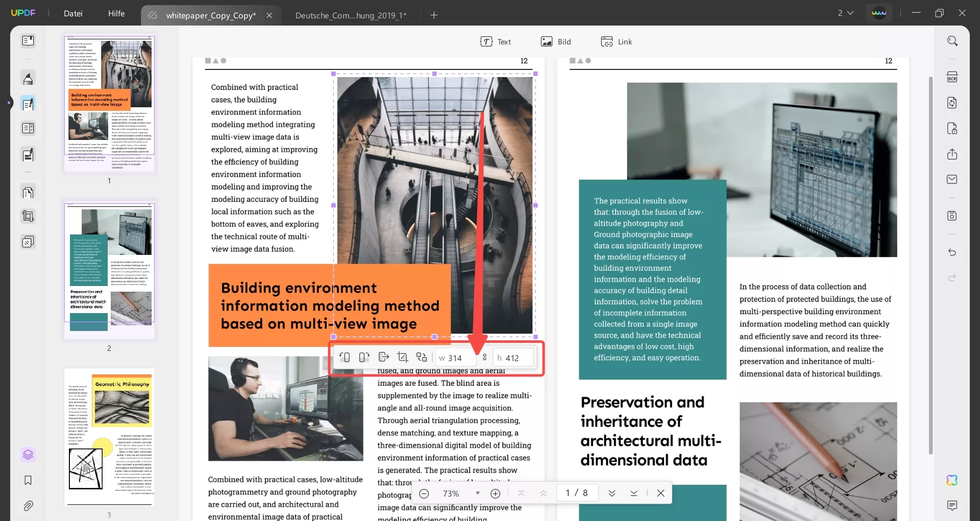Extract the selected image
The height and width of the screenshot is (521, 980).
click(384, 357)
